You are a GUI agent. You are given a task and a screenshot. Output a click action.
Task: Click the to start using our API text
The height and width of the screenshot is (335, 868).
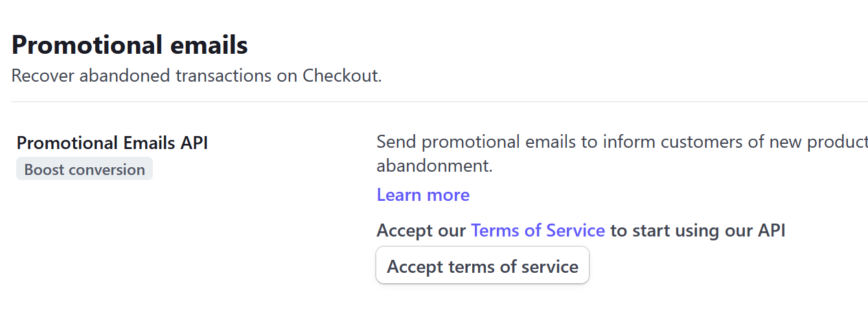698,231
